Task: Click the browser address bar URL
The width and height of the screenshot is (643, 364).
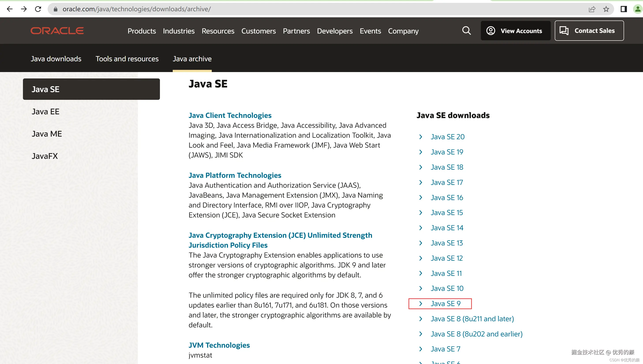Action: coord(136,9)
